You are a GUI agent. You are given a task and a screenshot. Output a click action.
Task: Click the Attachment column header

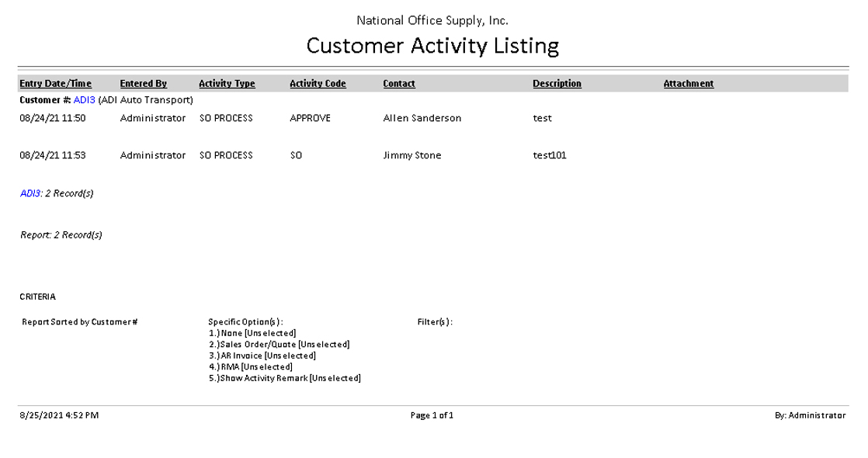click(x=688, y=84)
